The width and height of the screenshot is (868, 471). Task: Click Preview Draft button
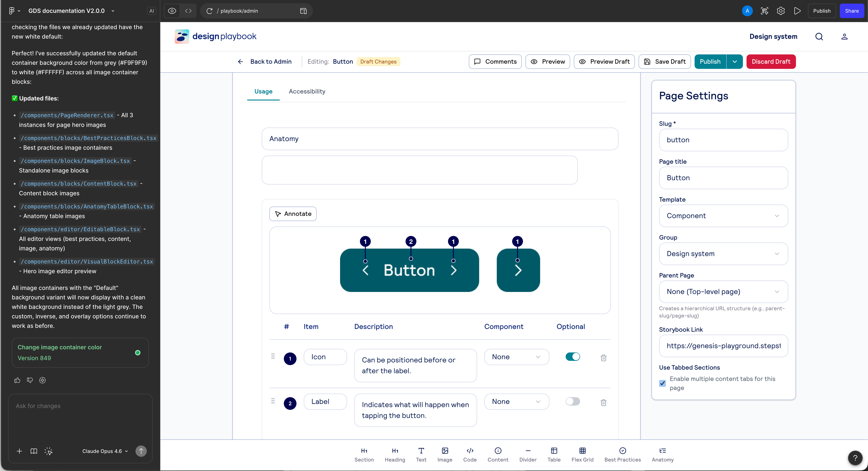(x=604, y=62)
